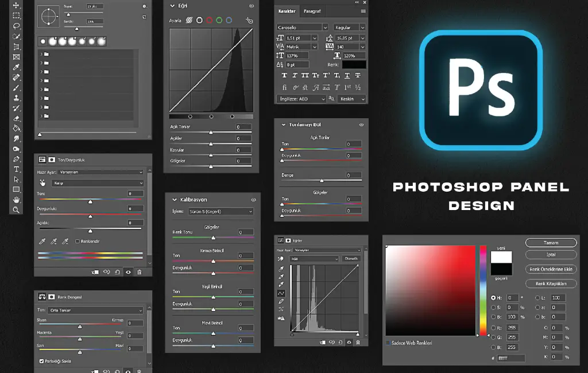
Task: Click Denge slider in Tonlamayı Böl
Action: click(x=322, y=181)
